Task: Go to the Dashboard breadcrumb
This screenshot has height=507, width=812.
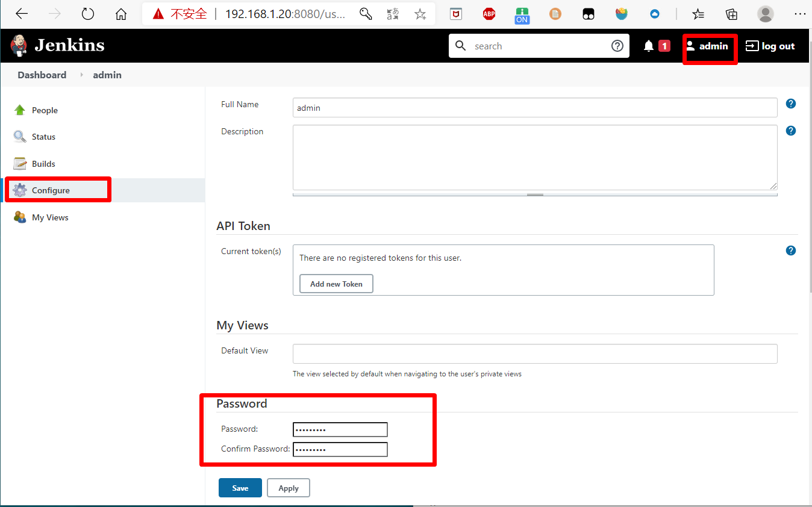Action: tap(42, 75)
